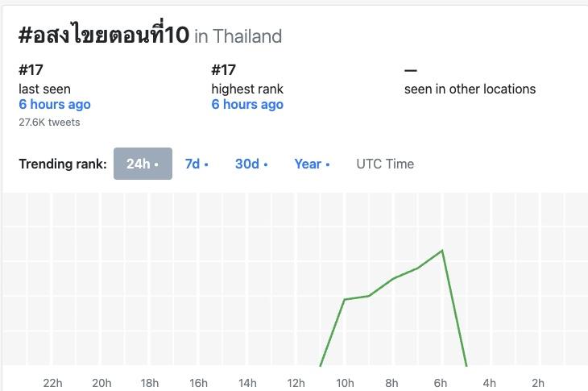
Task: Click the 'seen in other locations' text
Action: 470,89
